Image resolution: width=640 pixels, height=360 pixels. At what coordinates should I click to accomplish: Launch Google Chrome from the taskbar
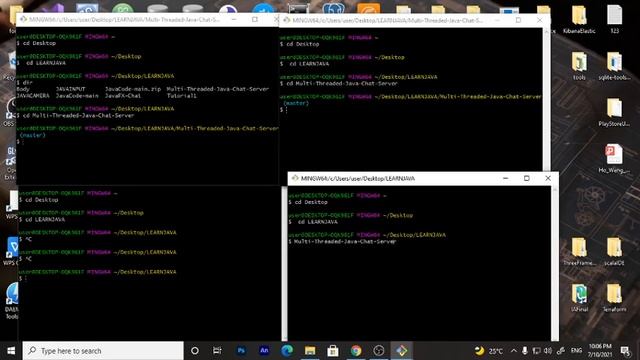pyautogui.click(x=356, y=351)
